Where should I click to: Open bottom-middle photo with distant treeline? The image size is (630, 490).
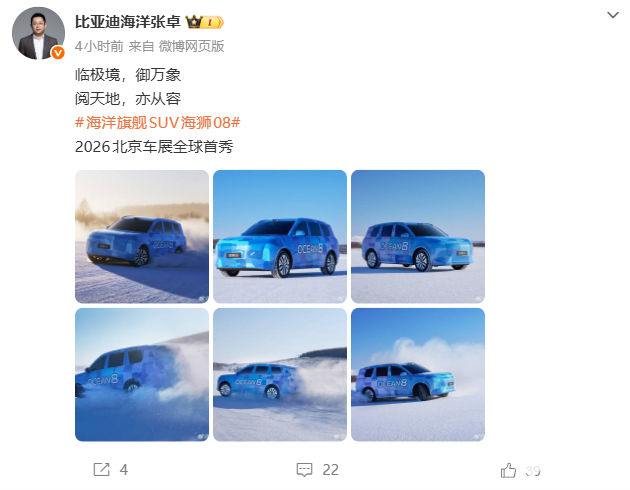(280, 375)
